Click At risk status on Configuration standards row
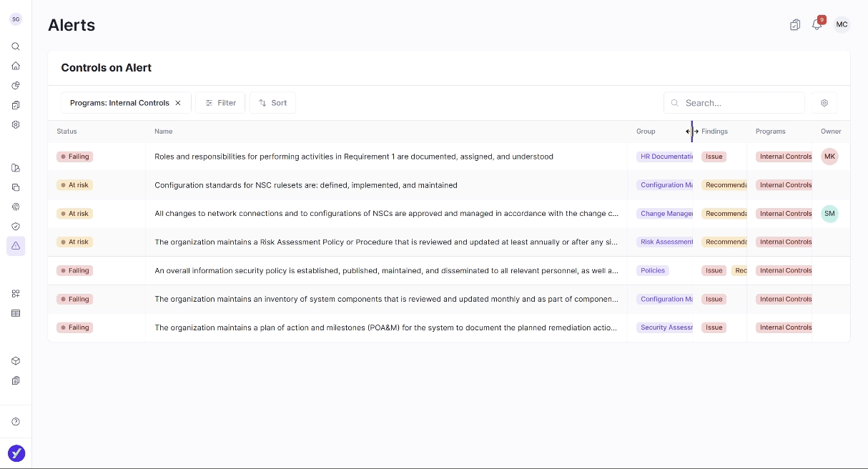 (x=75, y=185)
